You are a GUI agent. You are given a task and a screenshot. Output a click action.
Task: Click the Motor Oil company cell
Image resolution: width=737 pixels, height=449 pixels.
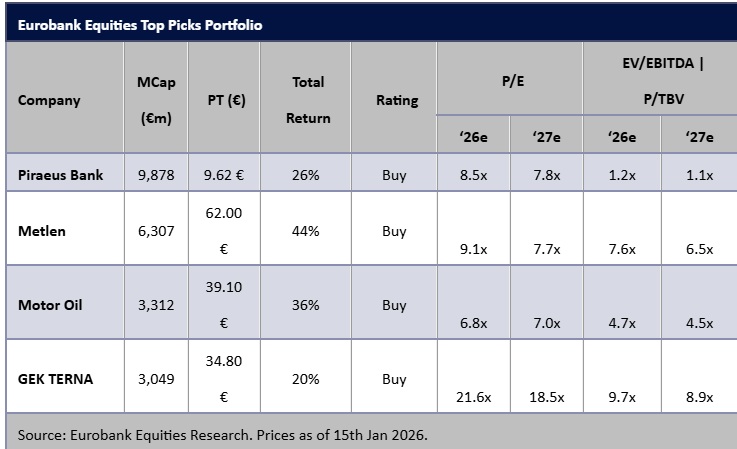(48, 305)
